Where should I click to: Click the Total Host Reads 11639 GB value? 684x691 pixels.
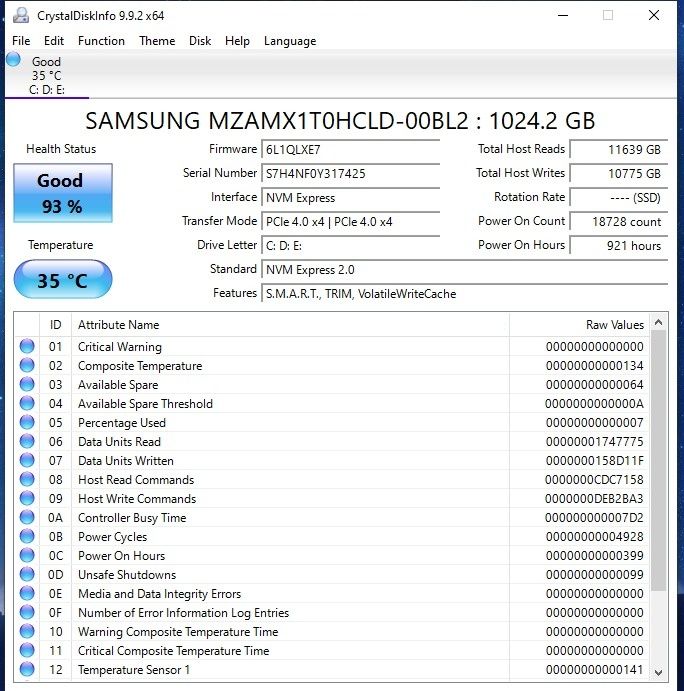click(619, 149)
